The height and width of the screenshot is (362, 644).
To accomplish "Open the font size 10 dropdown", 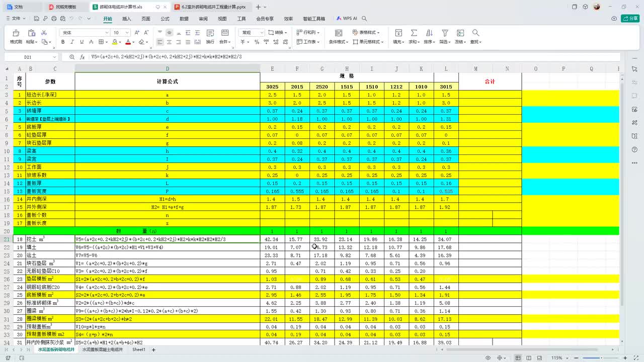I will pos(127,33).
